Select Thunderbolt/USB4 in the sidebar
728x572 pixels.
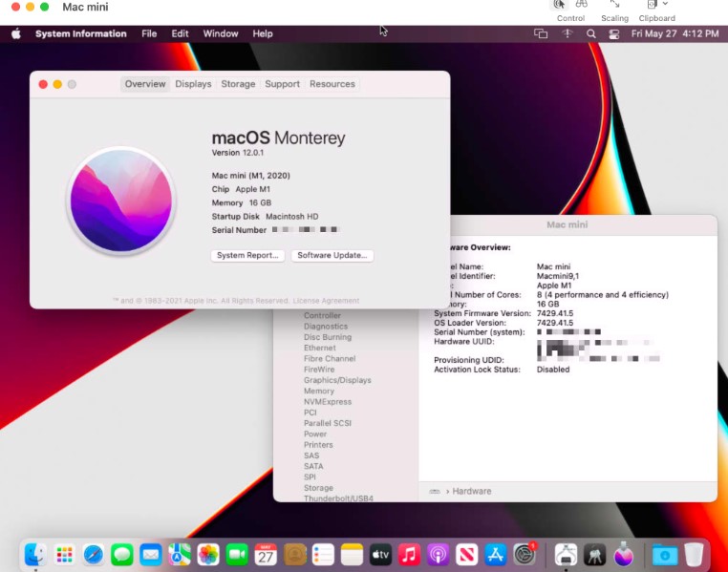338,498
